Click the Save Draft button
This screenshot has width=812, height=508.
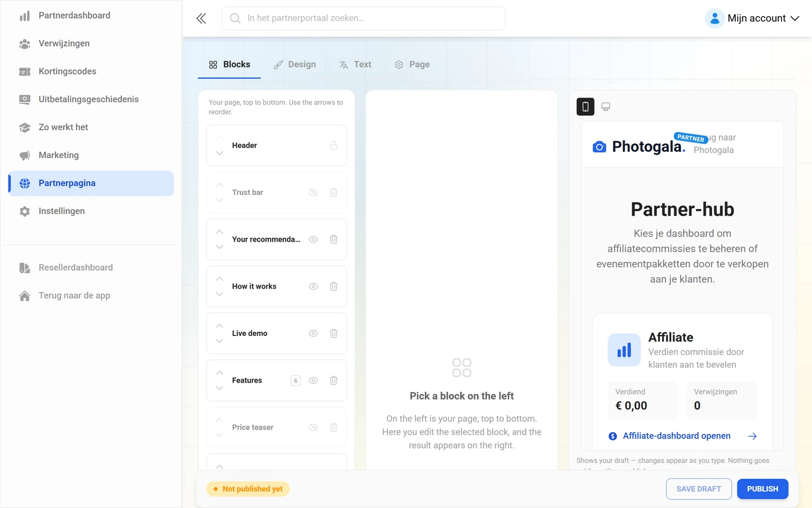(699, 489)
